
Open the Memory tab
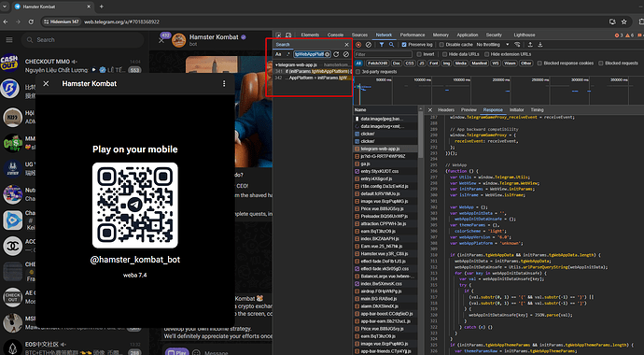(441, 35)
